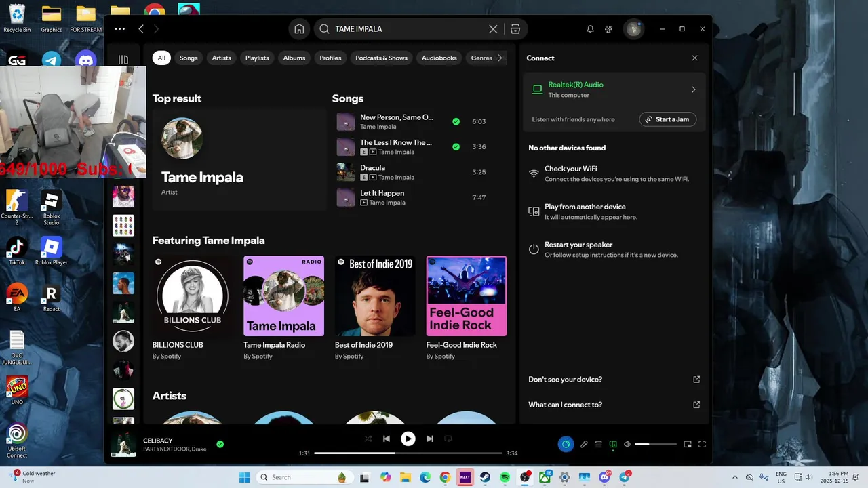Select the Artists filter chip
868x488 pixels.
click(222, 58)
